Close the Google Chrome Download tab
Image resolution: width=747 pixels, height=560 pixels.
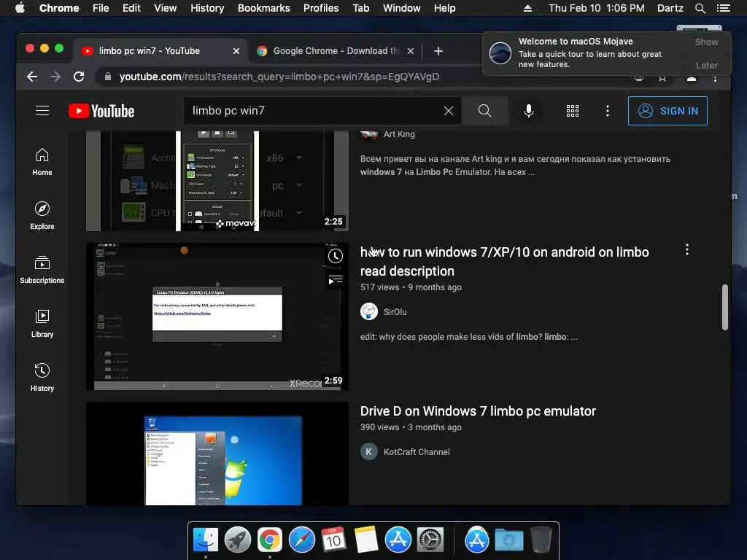pos(411,51)
